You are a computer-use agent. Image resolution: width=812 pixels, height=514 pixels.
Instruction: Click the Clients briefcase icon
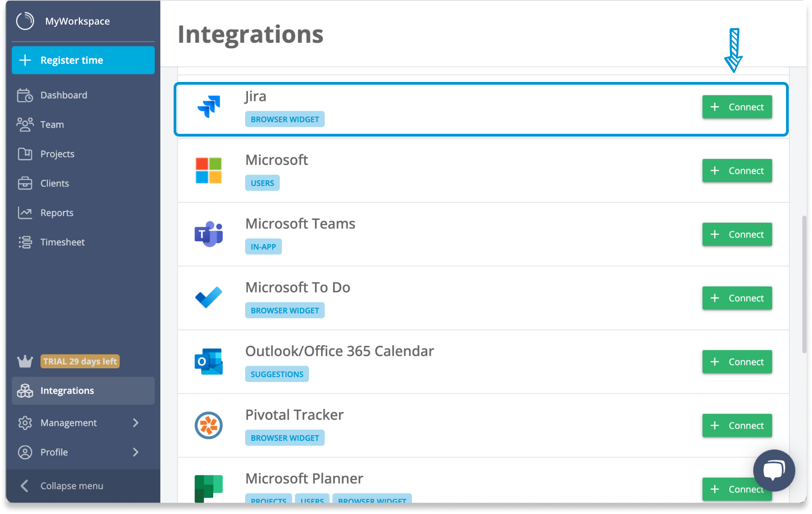point(25,183)
